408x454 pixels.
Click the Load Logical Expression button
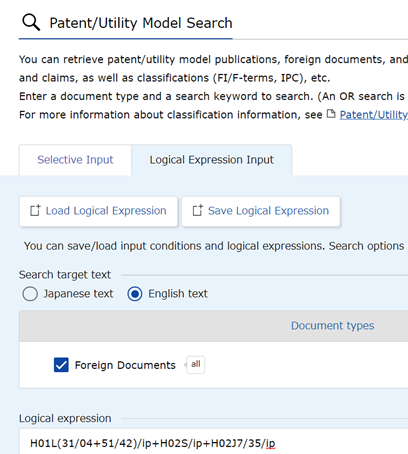click(x=98, y=211)
